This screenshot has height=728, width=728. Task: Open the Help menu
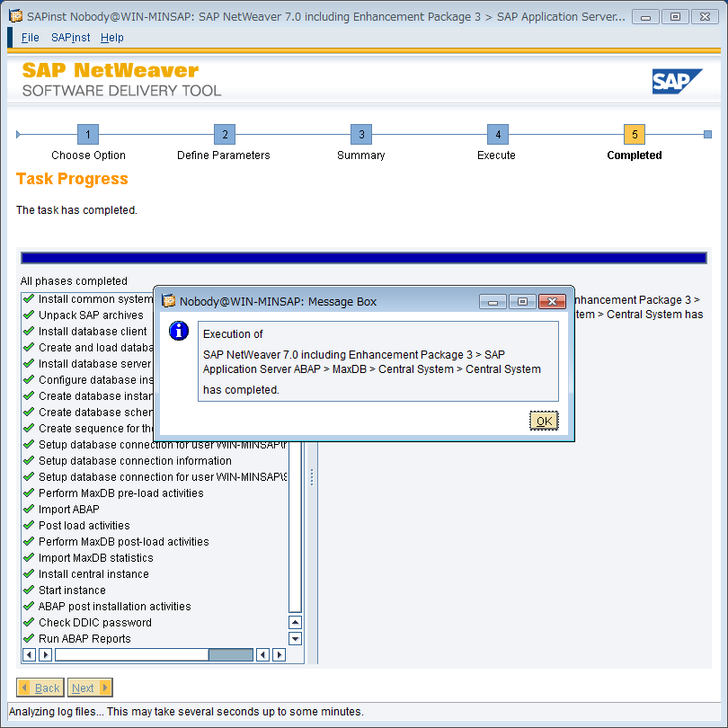tap(112, 37)
